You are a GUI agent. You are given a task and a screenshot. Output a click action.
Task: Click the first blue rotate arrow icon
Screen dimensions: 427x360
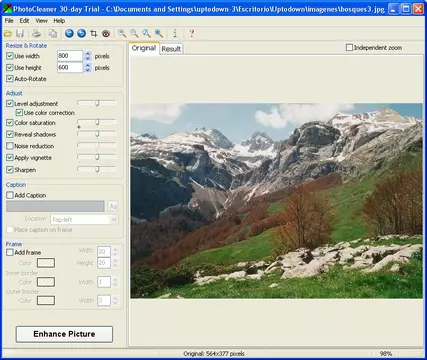pyautogui.click(x=69, y=33)
